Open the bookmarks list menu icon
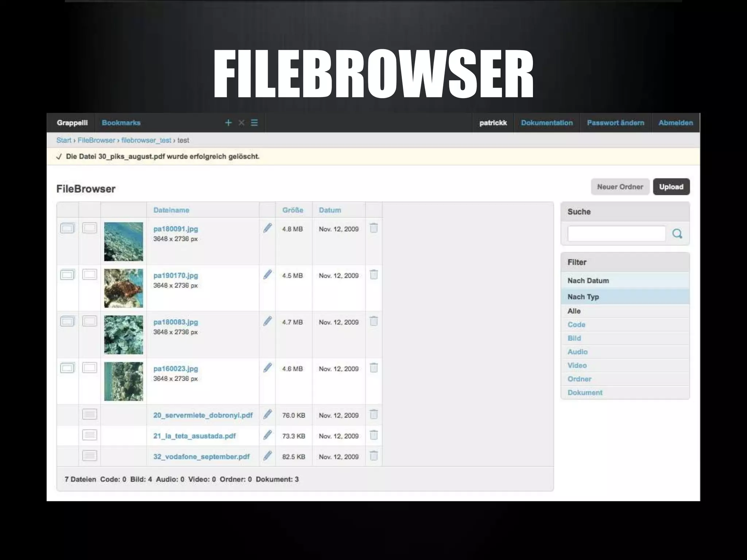 coord(254,123)
